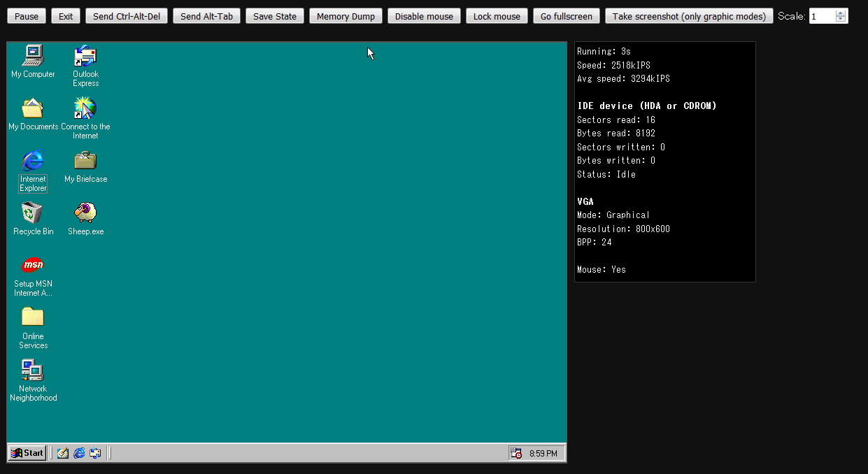Viewport: 868px width, 474px height.
Task: Open the Windows Start menu
Action: [x=27, y=453]
